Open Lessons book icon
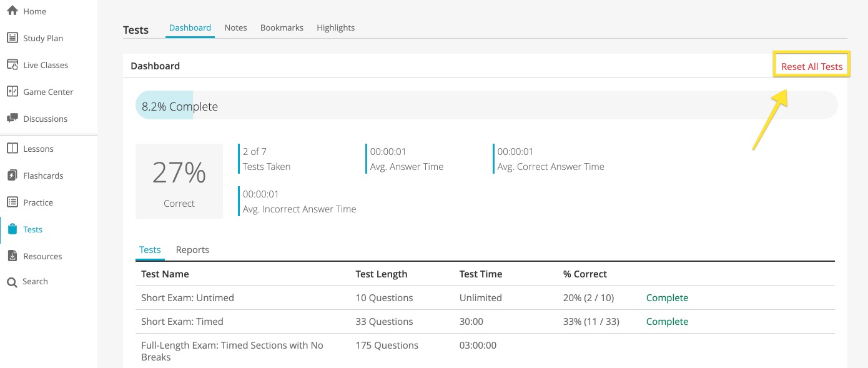 pos(12,148)
